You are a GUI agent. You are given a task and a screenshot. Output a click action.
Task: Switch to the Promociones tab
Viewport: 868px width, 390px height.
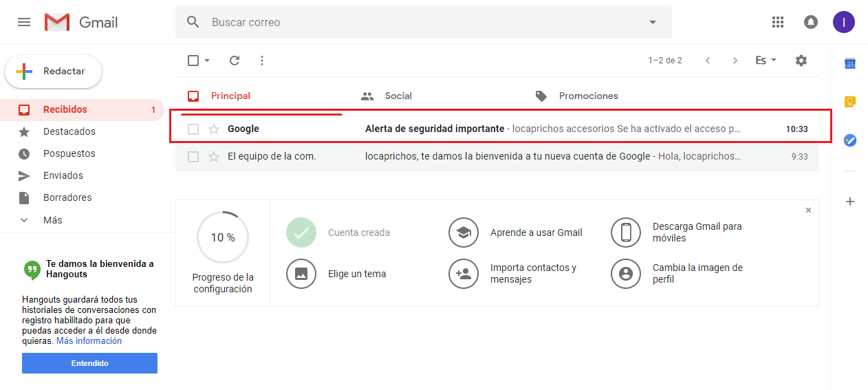click(x=588, y=96)
